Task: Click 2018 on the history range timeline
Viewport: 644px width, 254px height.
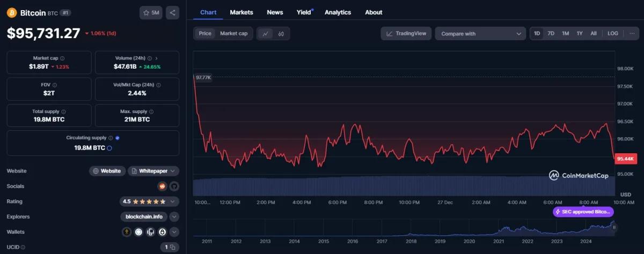Action: [411, 242]
